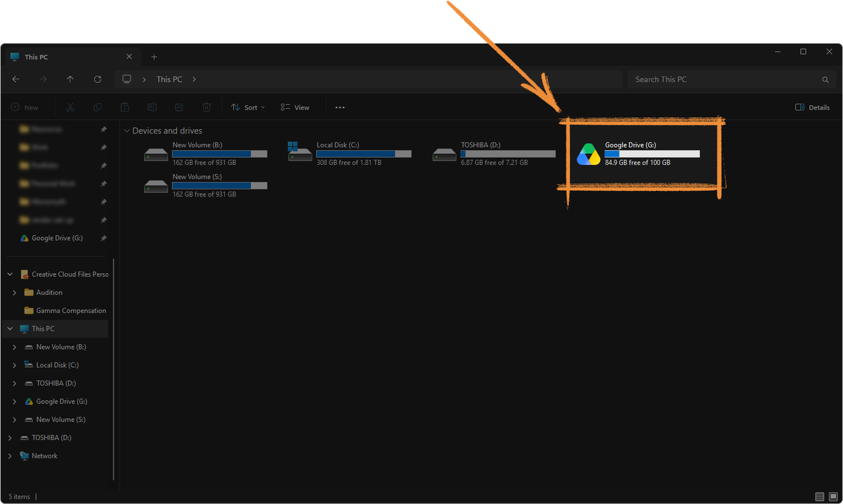Close the This PC tab

(x=129, y=57)
